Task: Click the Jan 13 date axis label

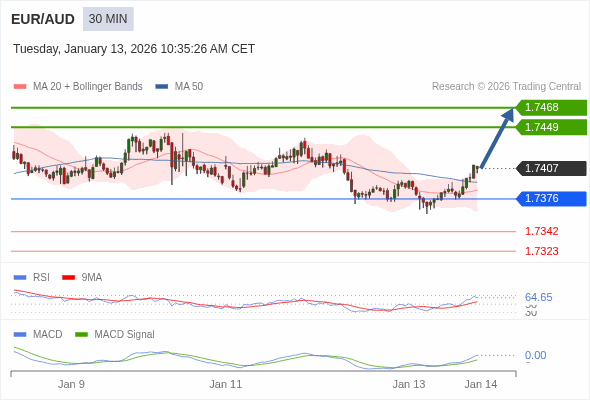Action: click(409, 385)
